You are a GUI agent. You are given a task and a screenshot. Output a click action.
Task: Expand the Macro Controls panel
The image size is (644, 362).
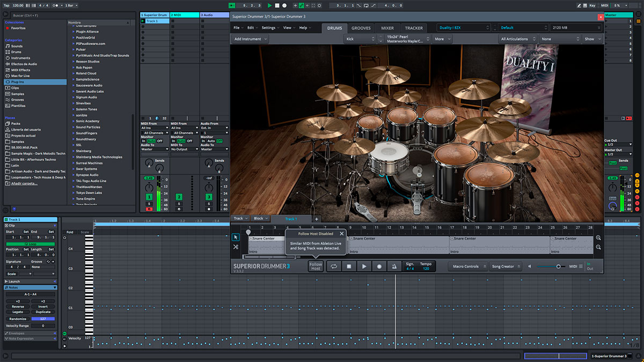pyautogui.click(x=469, y=267)
